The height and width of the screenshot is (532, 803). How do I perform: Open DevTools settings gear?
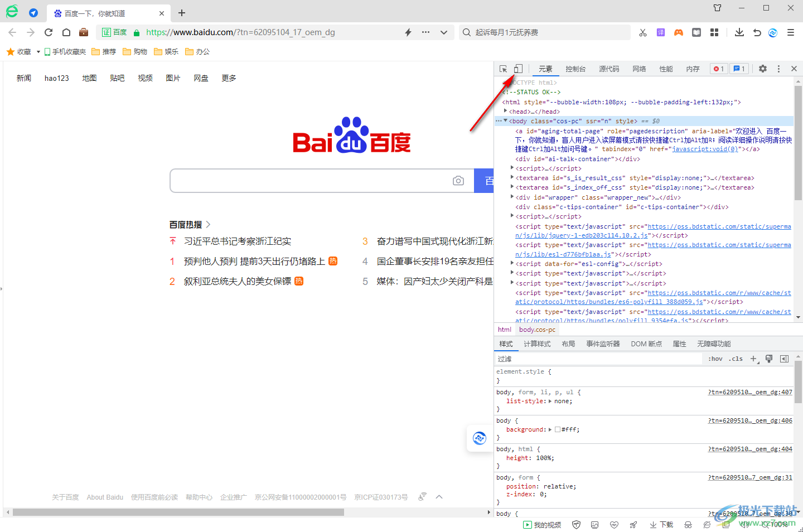tap(763, 69)
